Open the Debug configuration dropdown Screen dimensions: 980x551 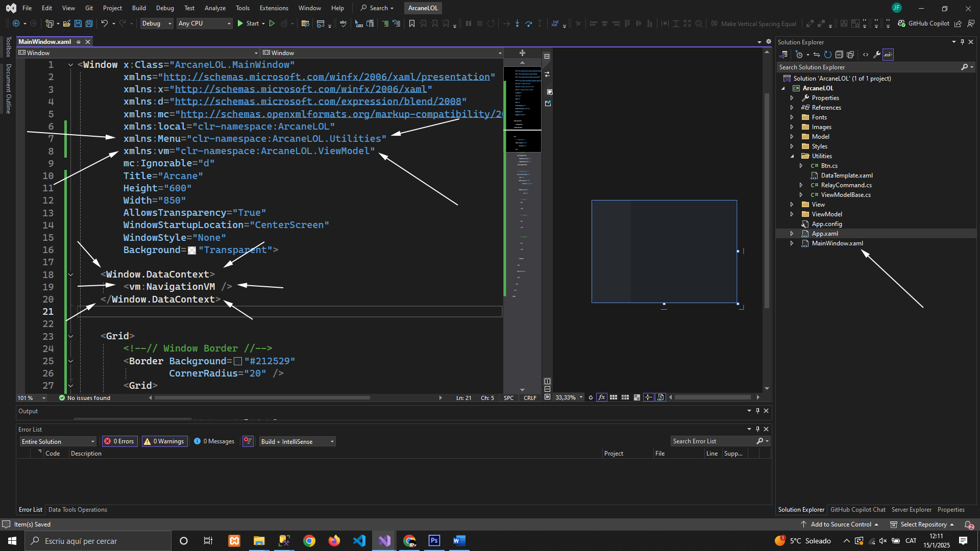(157, 23)
